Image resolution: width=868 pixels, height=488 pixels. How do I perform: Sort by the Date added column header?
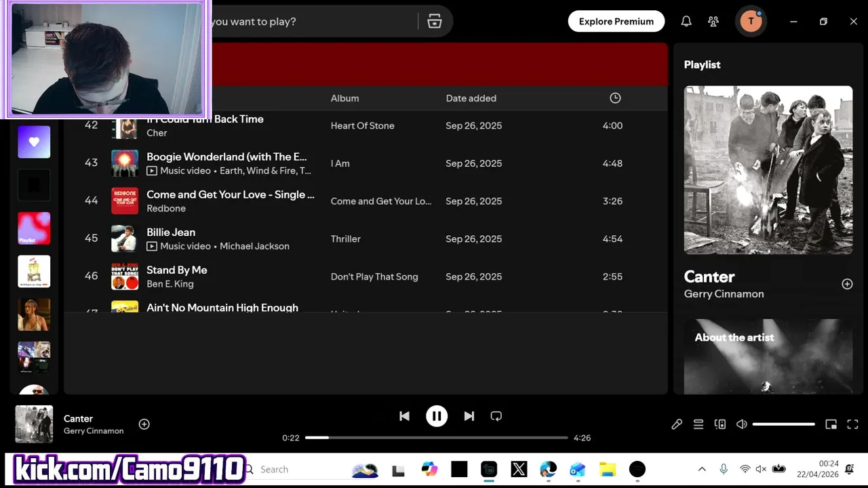(471, 98)
